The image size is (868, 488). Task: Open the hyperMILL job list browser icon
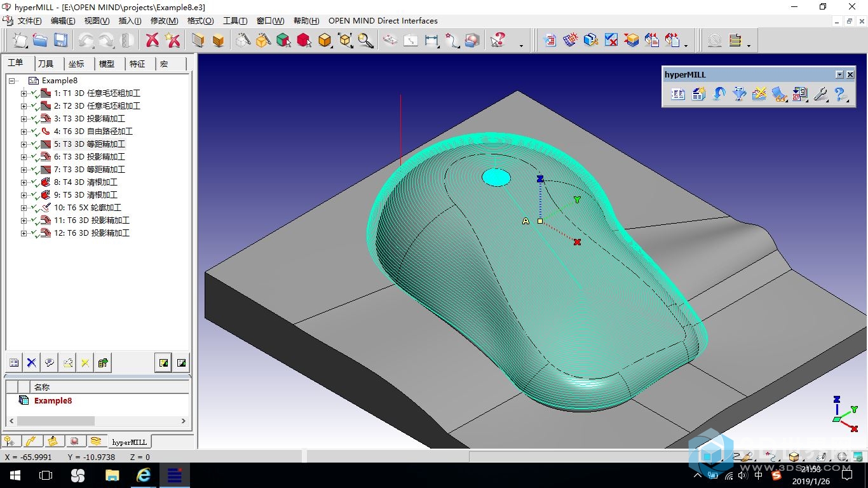tap(678, 95)
